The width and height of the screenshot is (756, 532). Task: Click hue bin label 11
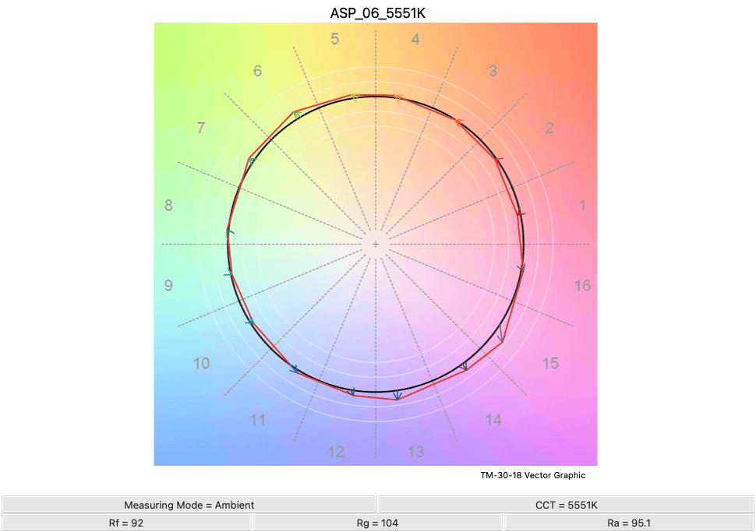[x=257, y=420]
